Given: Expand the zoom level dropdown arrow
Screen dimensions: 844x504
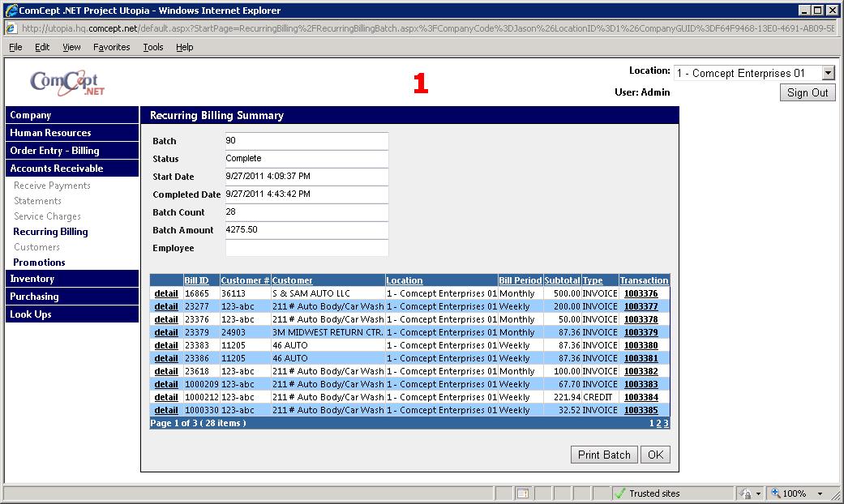Looking at the screenshot, I should [x=820, y=493].
